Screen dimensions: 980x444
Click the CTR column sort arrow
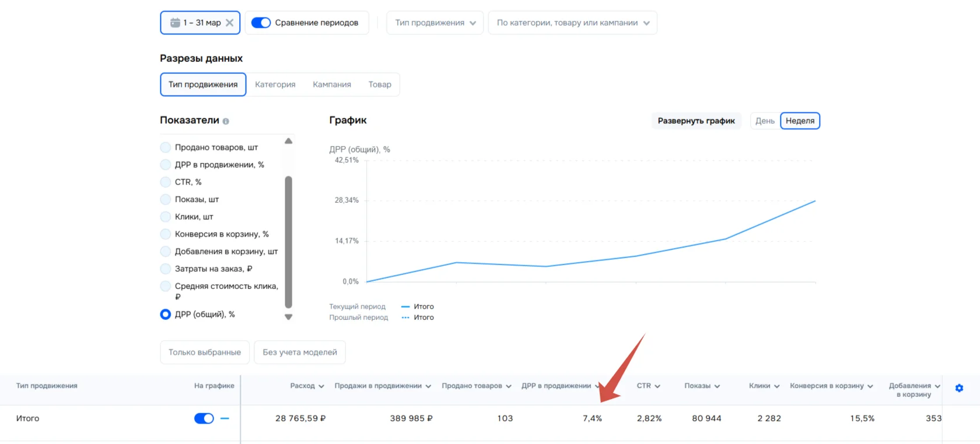tap(657, 386)
